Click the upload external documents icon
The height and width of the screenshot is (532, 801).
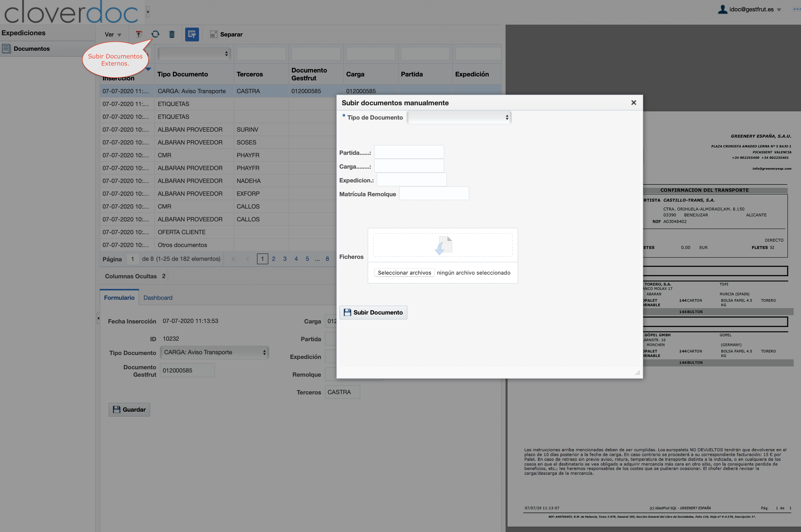click(x=139, y=34)
